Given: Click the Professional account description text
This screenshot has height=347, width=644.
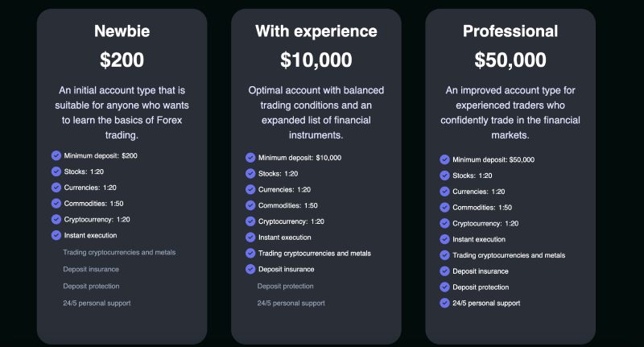Looking at the screenshot, I should coord(510,113).
